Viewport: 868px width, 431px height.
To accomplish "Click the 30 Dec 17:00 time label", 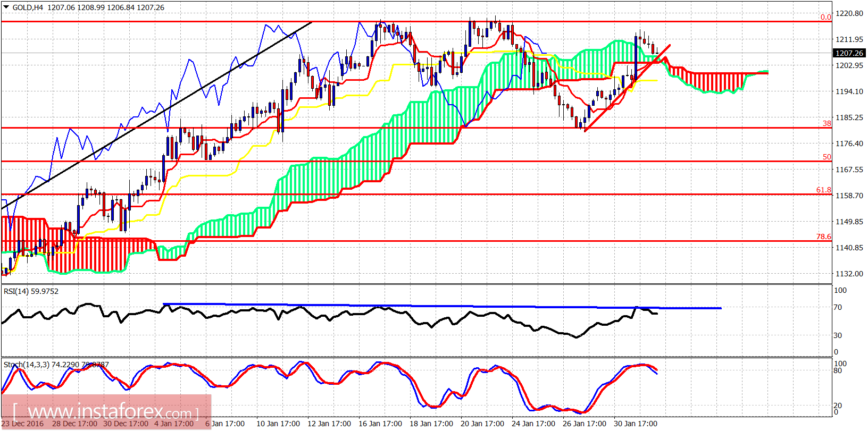I will [126, 424].
